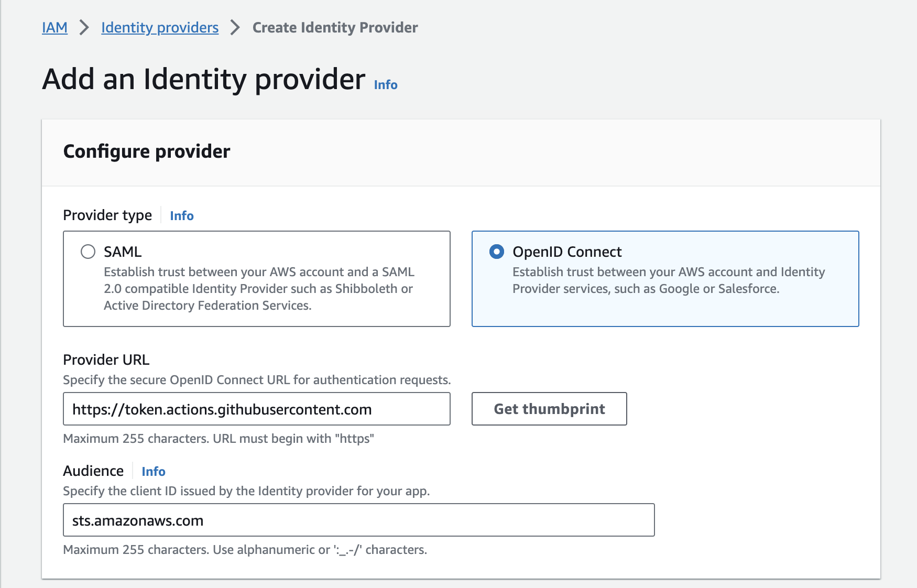Click the SAML description text
The width and height of the screenshot is (917, 588).
point(259,289)
